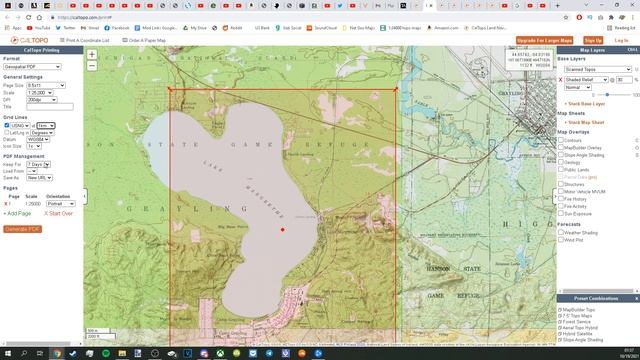Enable the Structures overlay
640x360 pixels.
561,184
